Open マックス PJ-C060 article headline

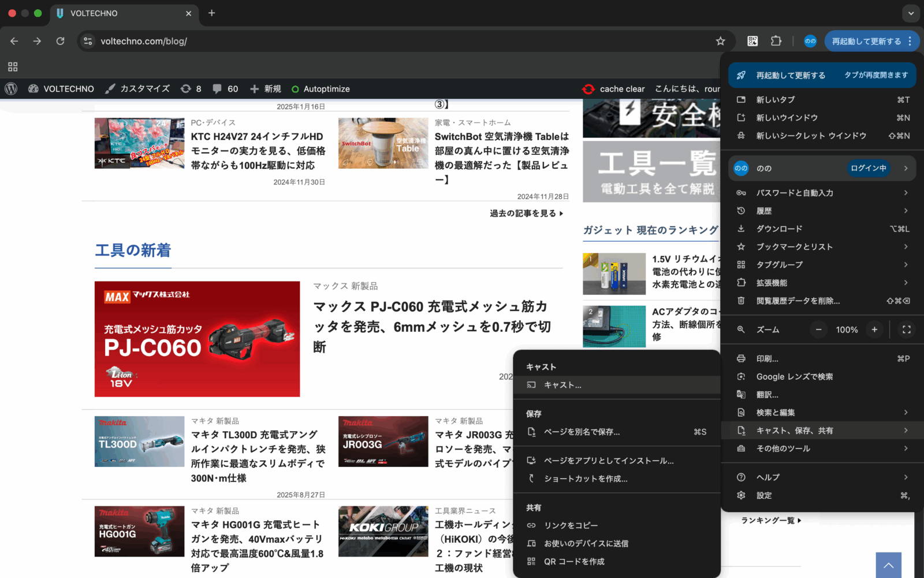[x=432, y=327]
